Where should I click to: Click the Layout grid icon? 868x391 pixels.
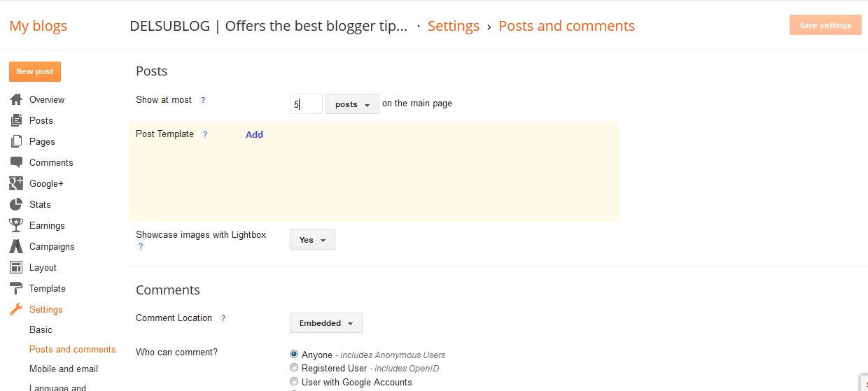coord(16,267)
